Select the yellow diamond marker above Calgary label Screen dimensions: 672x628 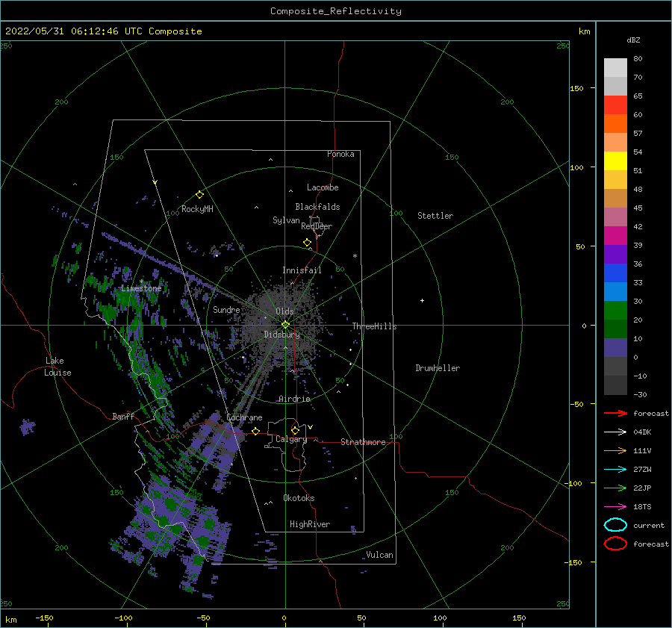295,430
